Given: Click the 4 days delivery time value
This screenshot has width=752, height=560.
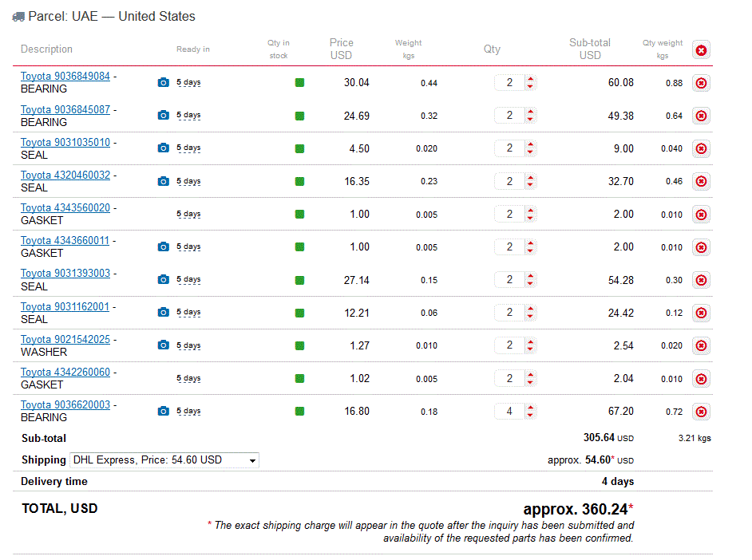Looking at the screenshot, I should point(618,482).
